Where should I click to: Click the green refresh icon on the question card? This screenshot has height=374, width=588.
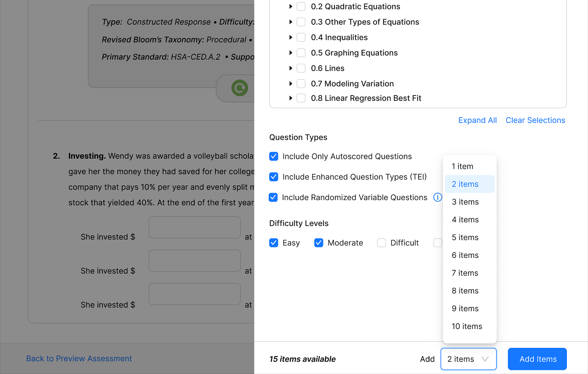[239, 88]
